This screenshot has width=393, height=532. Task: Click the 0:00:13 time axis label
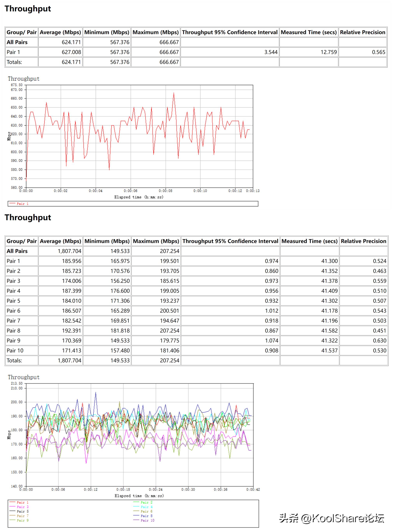coord(253,191)
